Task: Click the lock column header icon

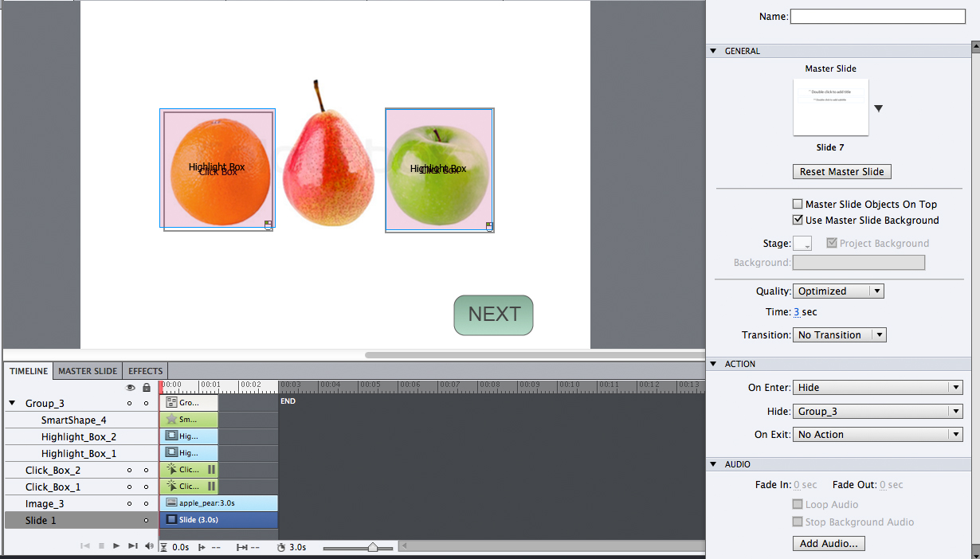Action: point(145,386)
